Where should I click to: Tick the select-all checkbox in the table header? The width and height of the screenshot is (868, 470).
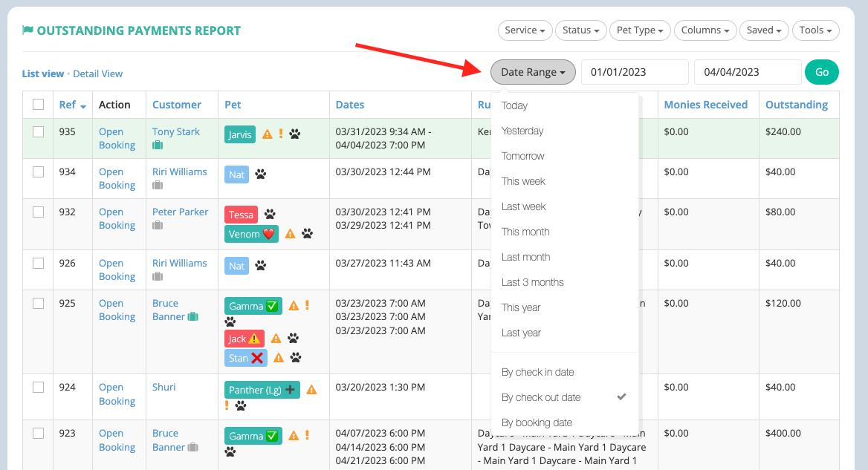pyautogui.click(x=38, y=105)
